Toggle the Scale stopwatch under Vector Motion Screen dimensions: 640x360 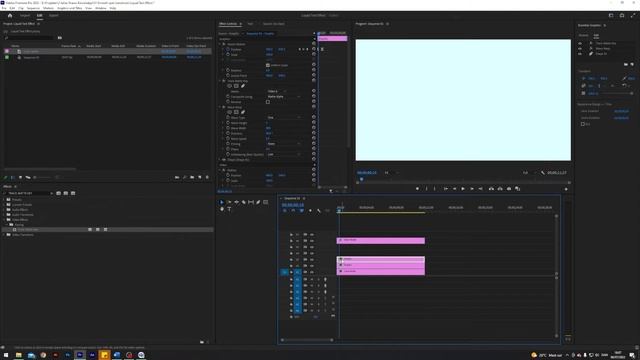228,55
